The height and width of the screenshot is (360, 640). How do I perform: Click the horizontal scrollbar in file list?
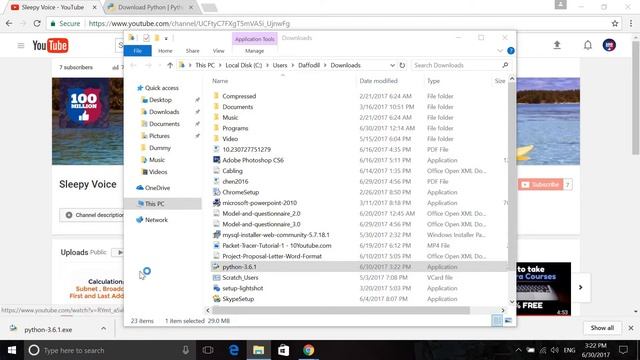(x=341, y=310)
